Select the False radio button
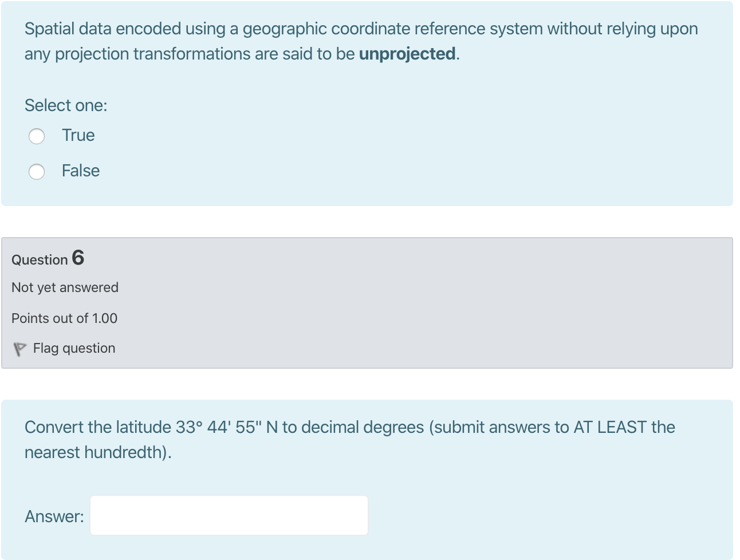 coord(36,172)
